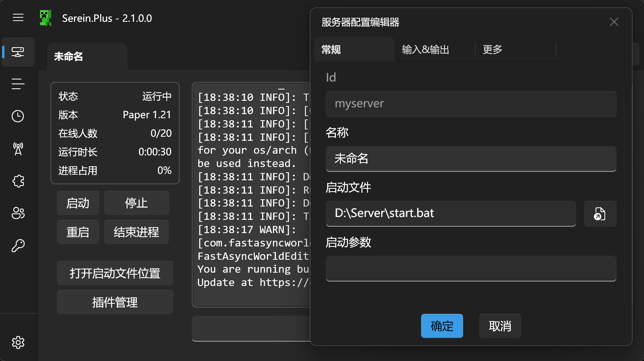Image resolution: width=644 pixels, height=361 pixels.
Task: Click the FastAsyncWorldEdit log line
Action: [x=254, y=256]
